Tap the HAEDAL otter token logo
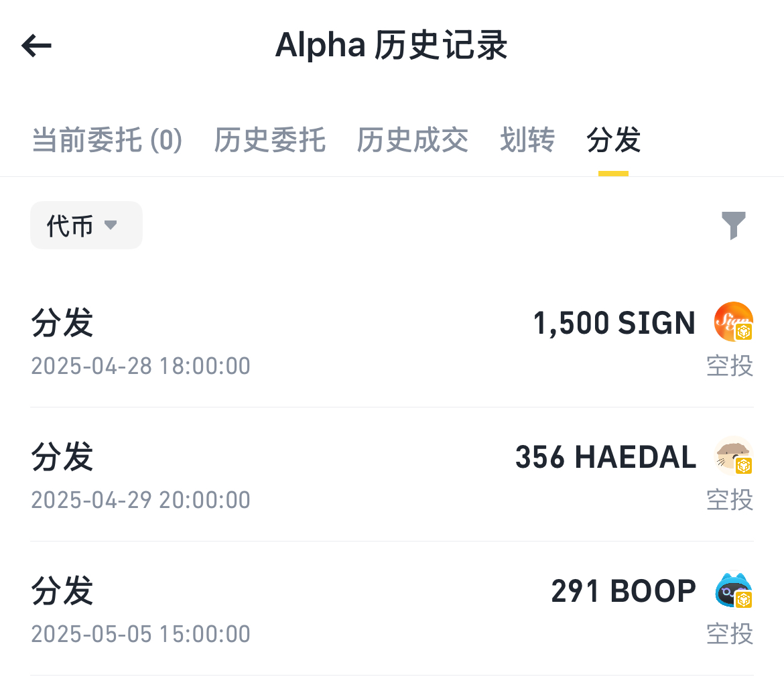784x697 pixels. click(x=734, y=456)
